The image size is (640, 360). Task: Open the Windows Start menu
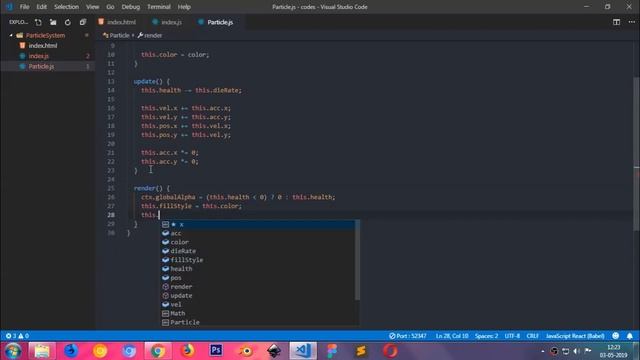pyautogui.click(x=13, y=351)
